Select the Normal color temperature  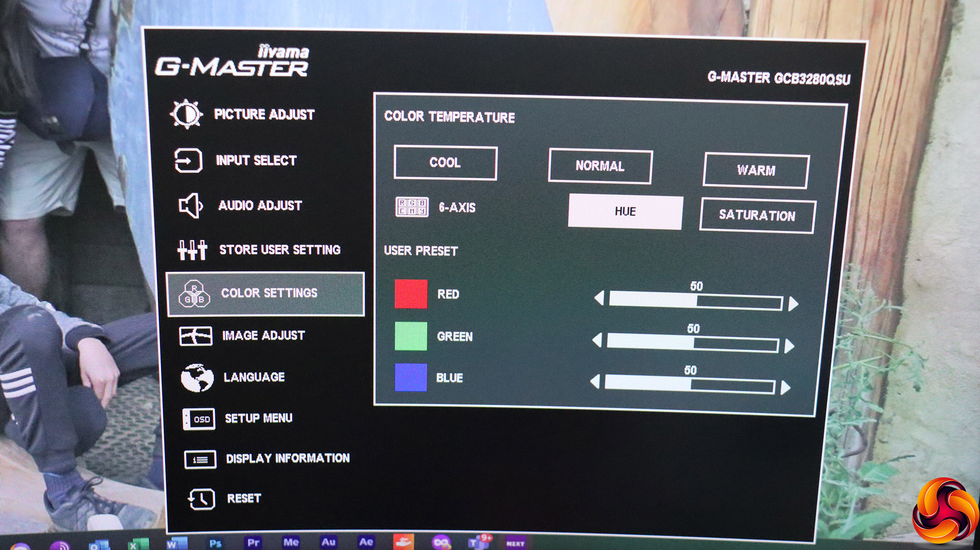click(600, 166)
